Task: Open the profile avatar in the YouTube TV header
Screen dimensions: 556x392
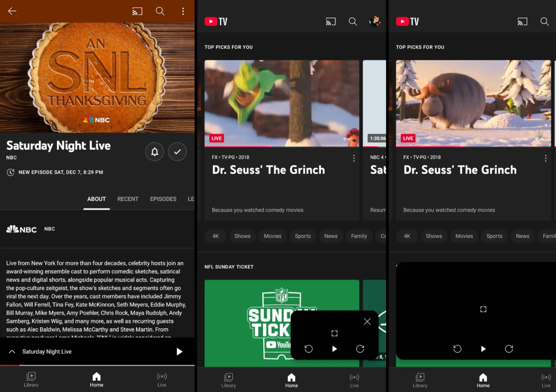Action: coord(375,21)
